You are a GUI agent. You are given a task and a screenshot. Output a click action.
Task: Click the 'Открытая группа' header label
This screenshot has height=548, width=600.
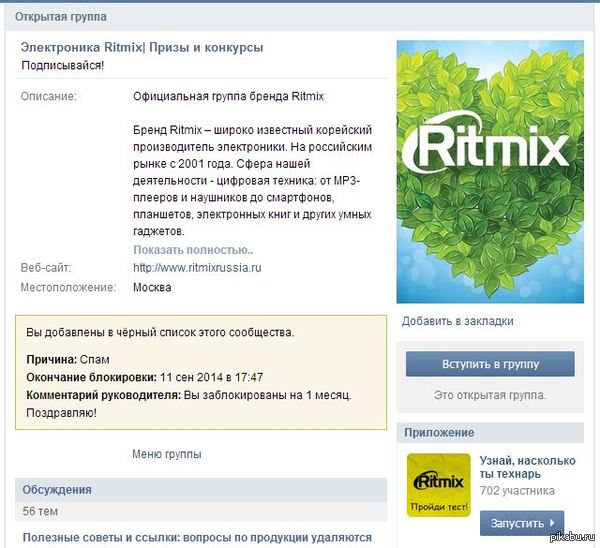[x=61, y=17]
